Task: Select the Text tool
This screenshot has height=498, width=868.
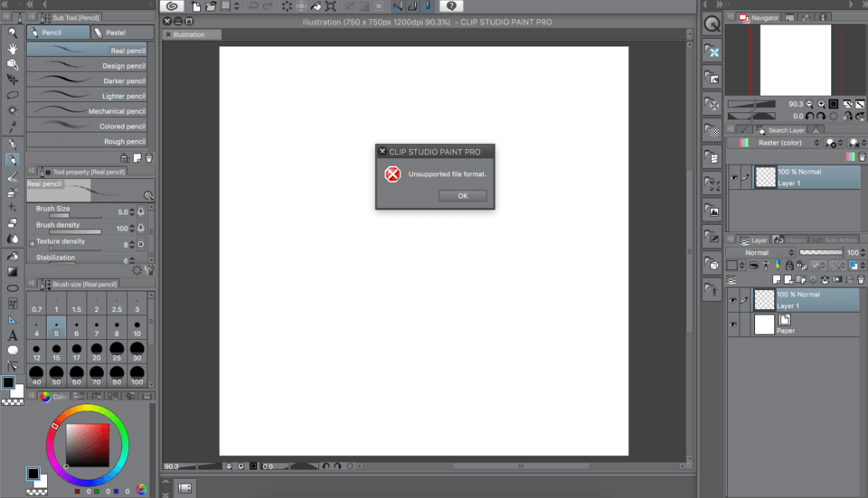Action: coord(13,335)
